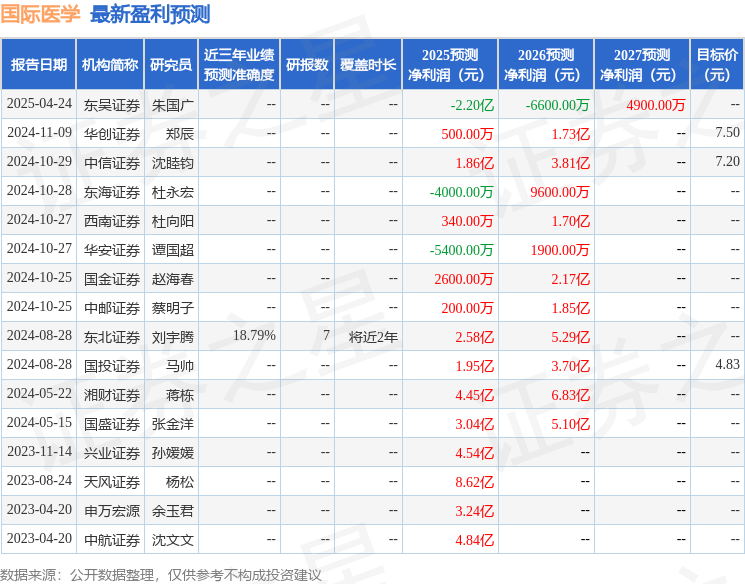Click the 2027预测净利润 column header
The height and width of the screenshot is (584, 745).
point(641,65)
